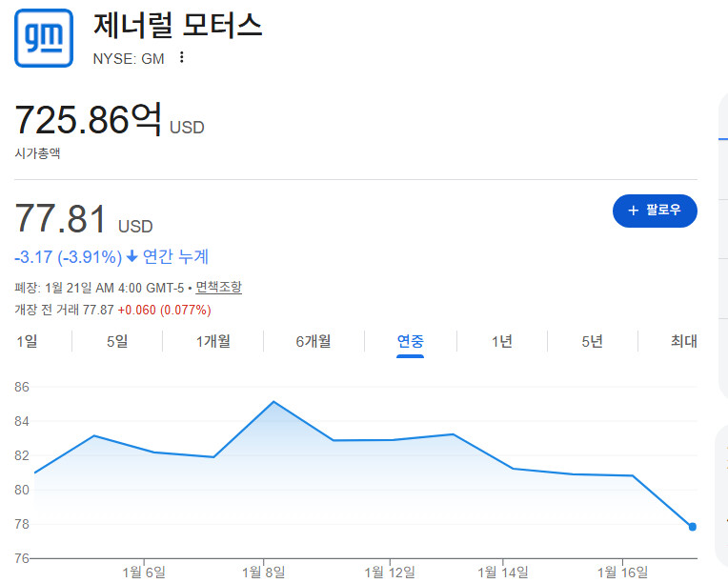
Task: Click the 84 y-axis label
Action: 22,421
